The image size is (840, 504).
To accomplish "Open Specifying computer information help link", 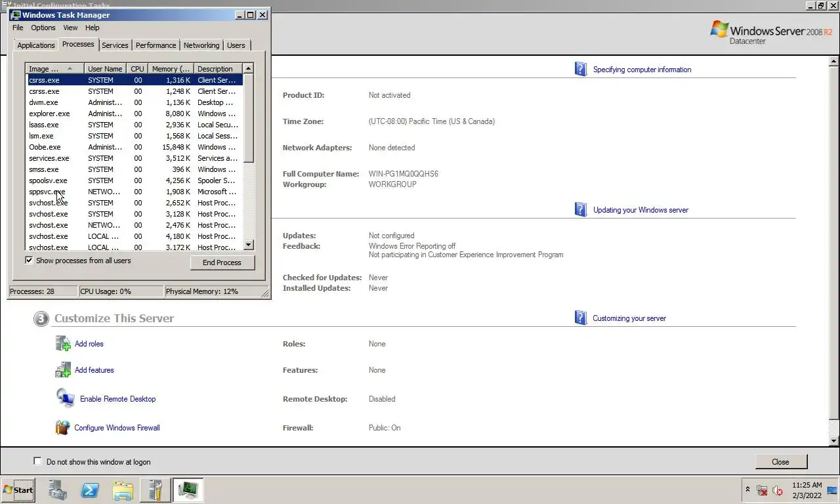I will click(642, 70).
